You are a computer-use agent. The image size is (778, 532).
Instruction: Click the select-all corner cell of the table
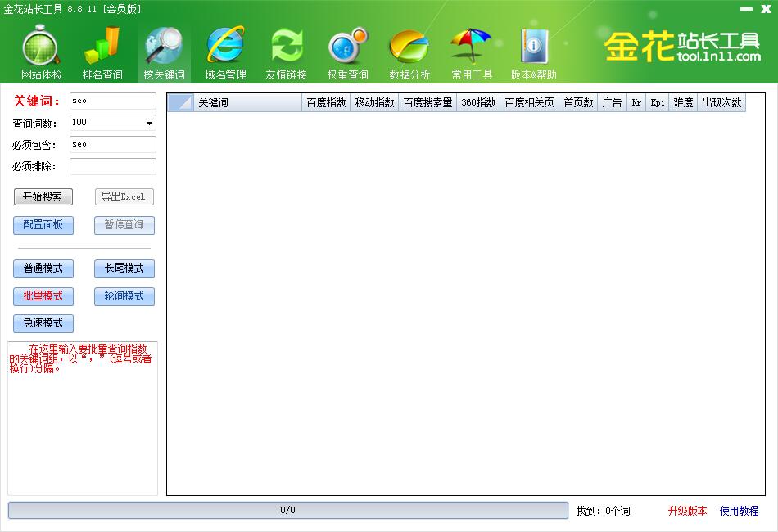[x=181, y=102]
